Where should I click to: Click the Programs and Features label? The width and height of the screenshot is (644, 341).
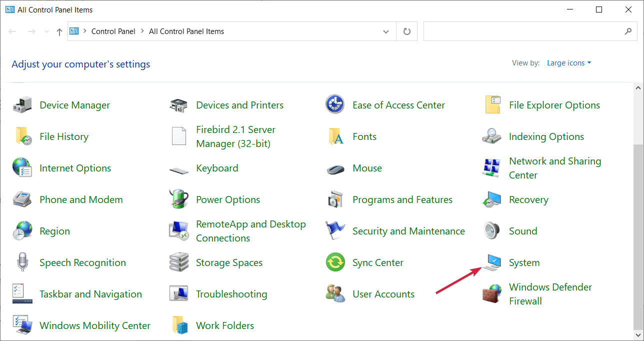402,199
